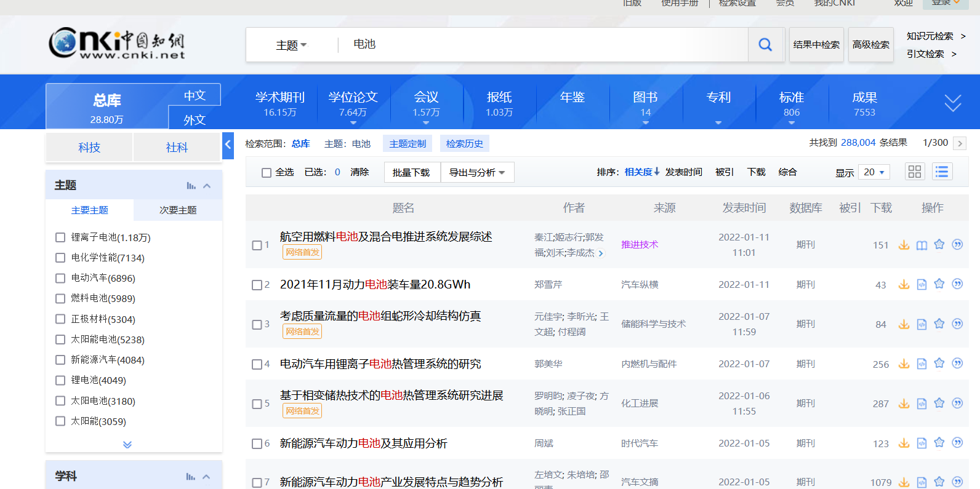Click 主题定制 button
Image resolution: width=980 pixels, height=489 pixels.
click(x=408, y=143)
